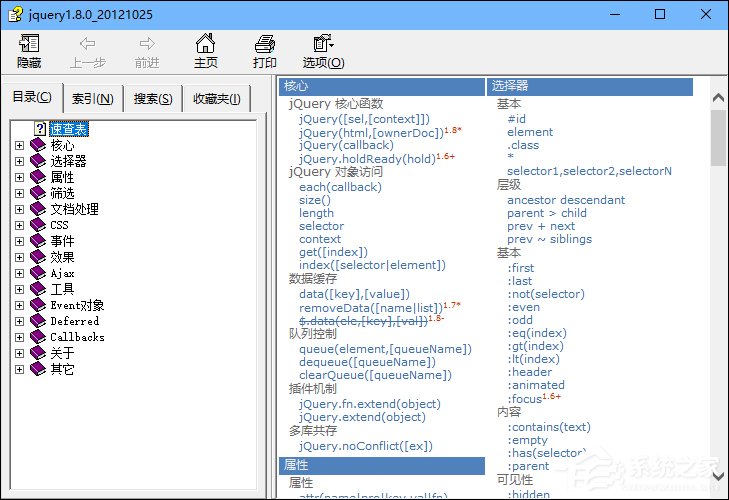Click the book icon beside 效果
This screenshot has height=500, width=729.
[x=38, y=257]
